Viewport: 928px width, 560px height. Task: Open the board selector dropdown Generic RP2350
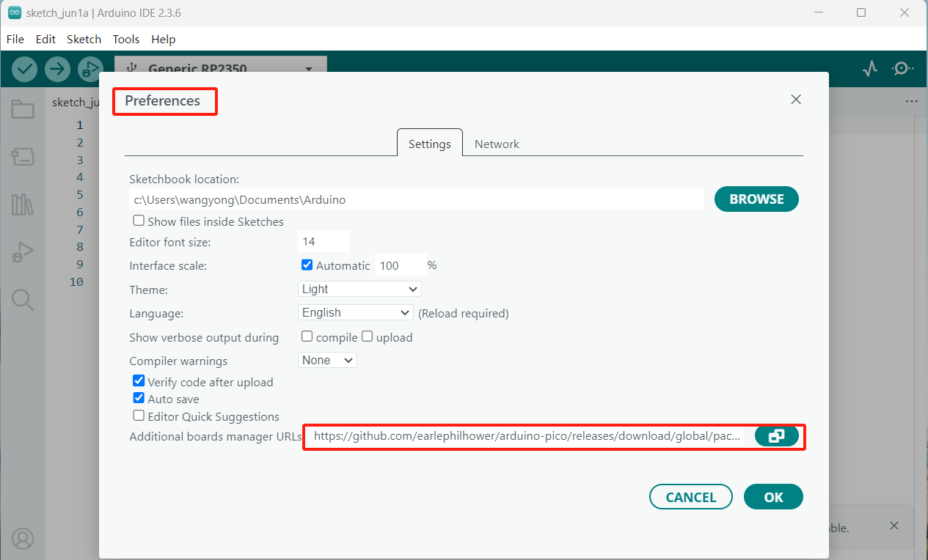(x=221, y=69)
